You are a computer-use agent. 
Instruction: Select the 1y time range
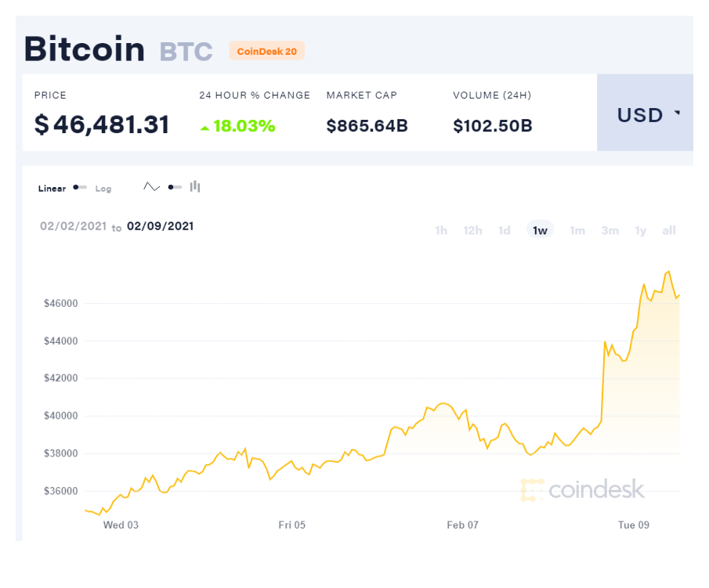coord(640,230)
